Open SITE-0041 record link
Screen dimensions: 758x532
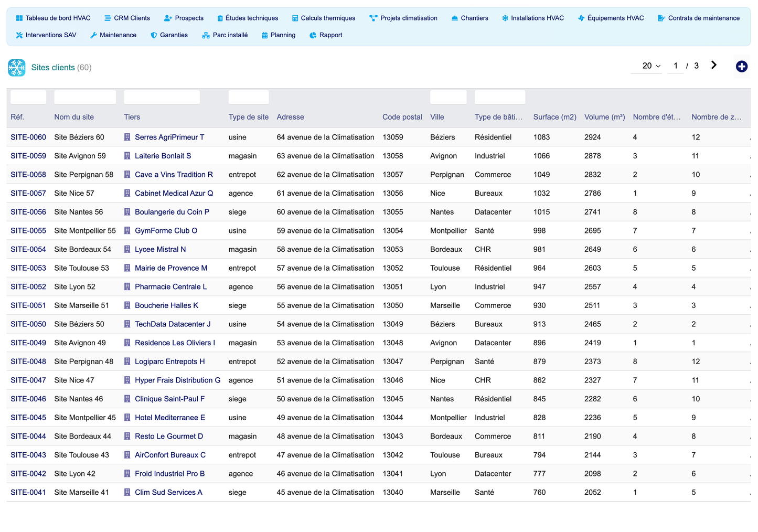coord(28,492)
